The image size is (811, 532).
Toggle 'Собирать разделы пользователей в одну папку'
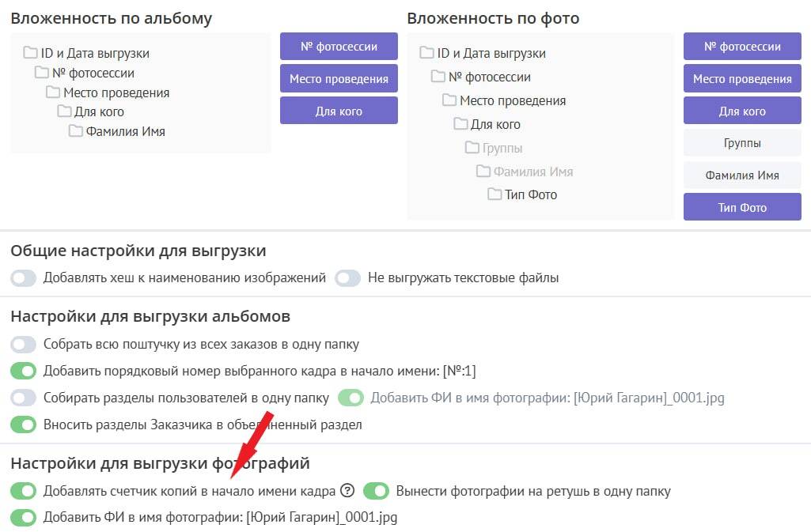coord(24,398)
